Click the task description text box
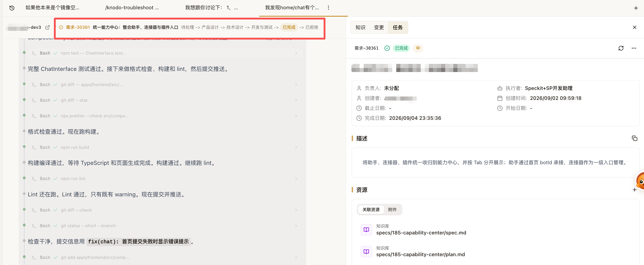 [x=495, y=162]
